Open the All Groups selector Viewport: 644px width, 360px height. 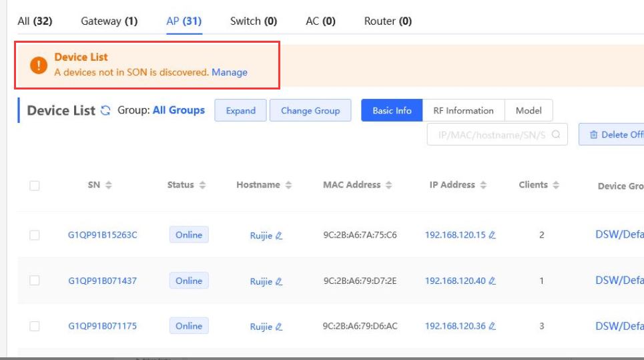pos(178,110)
